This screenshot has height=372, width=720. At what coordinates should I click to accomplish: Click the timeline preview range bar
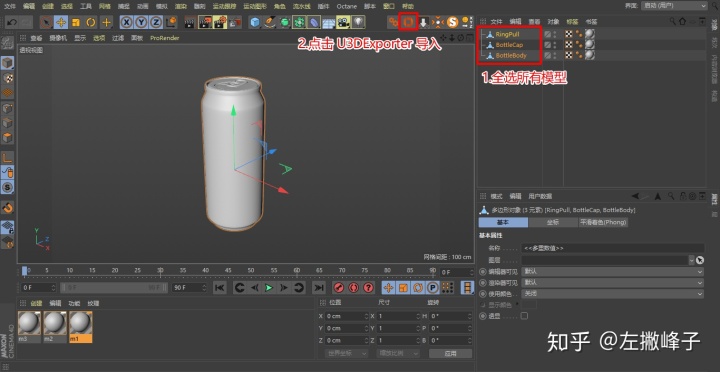pos(114,288)
